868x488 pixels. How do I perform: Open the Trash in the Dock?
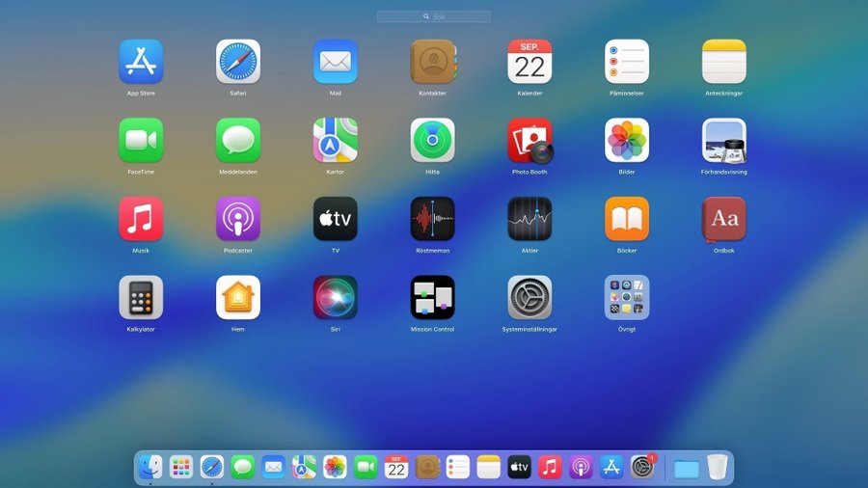click(x=717, y=468)
